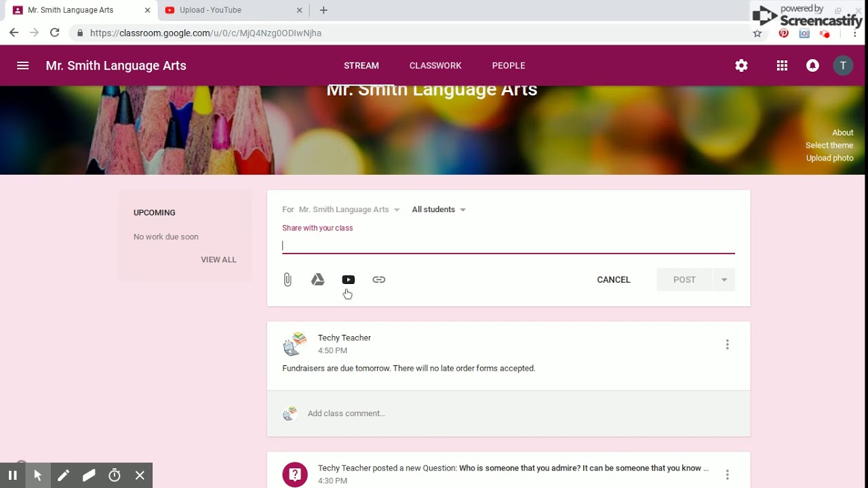
Task: Go back in browser
Action: coord(14,33)
